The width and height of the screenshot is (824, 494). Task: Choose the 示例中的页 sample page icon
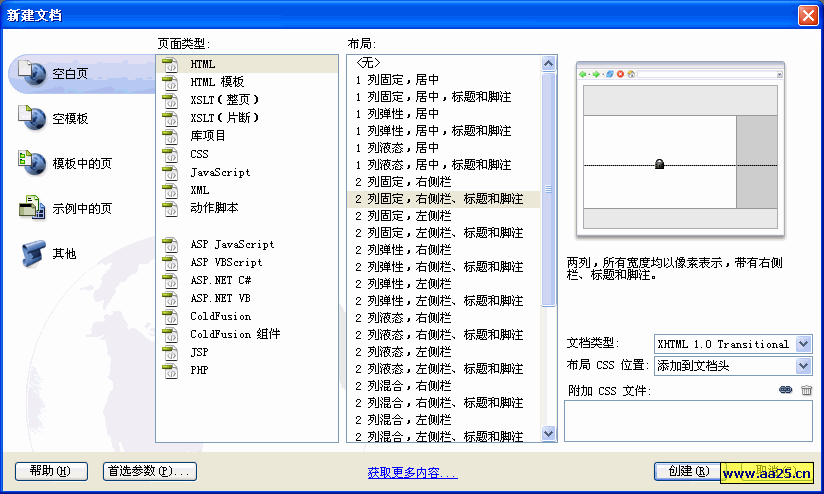coord(31,208)
